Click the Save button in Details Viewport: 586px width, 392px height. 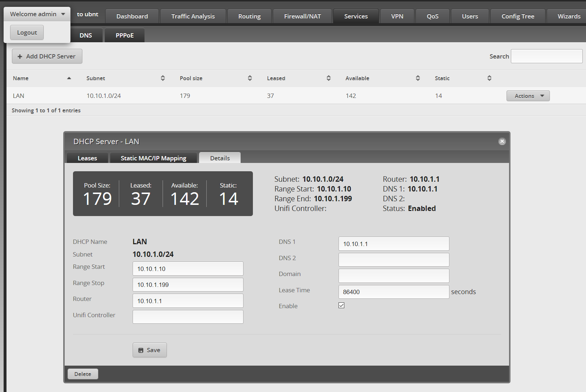[150, 350]
